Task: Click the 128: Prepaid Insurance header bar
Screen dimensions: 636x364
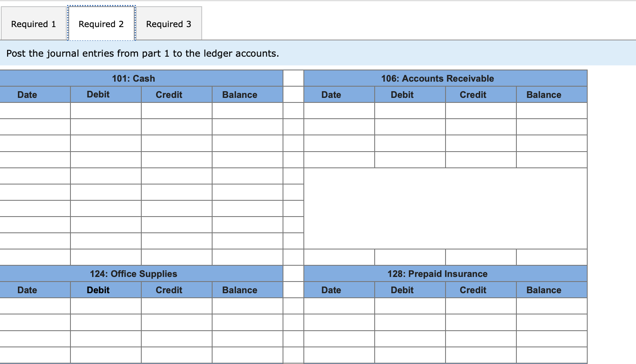Action: click(446, 274)
